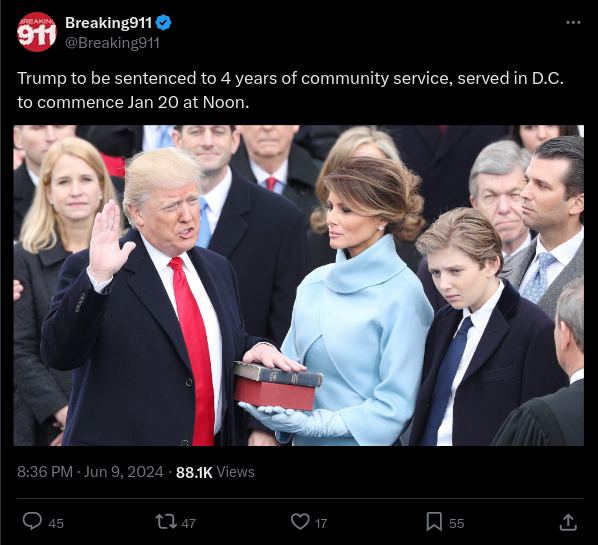The image size is (598, 545).
Task: Click the Breaking911 display name
Action: [108, 23]
